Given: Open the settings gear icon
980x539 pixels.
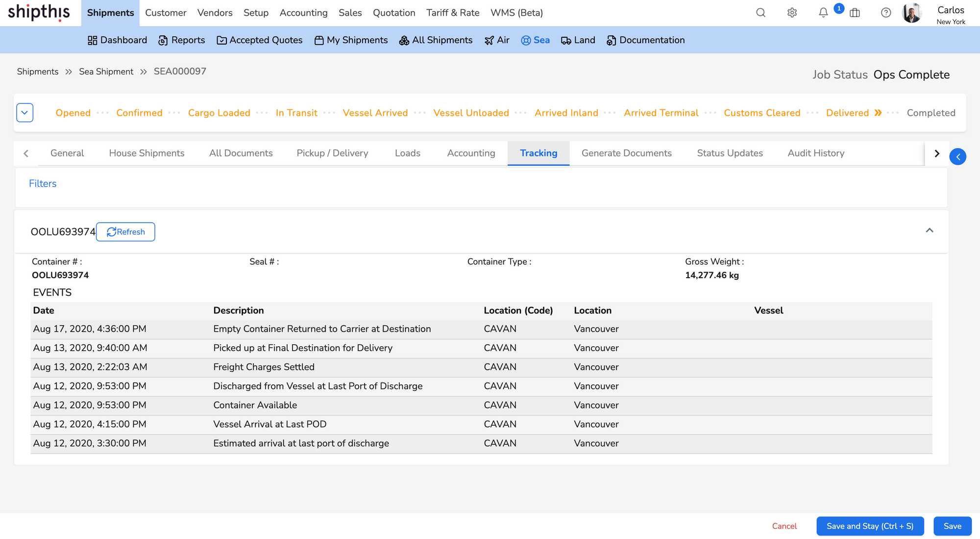Looking at the screenshot, I should [x=791, y=13].
